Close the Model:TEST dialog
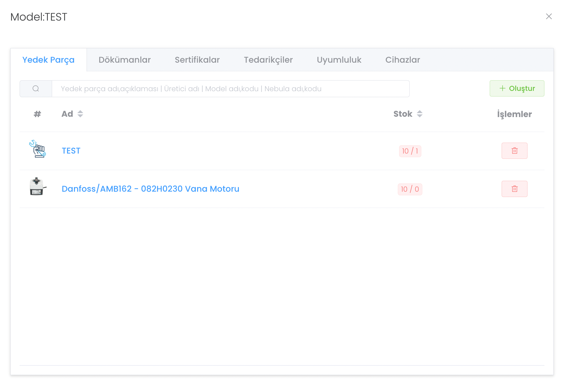This screenshot has height=392, width=564. [x=549, y=17]
